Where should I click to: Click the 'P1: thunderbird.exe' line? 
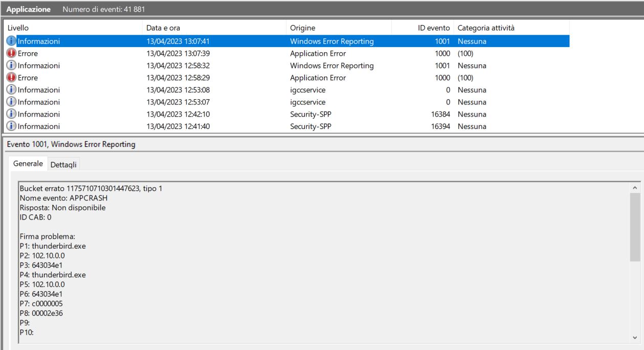click(53, 246)
